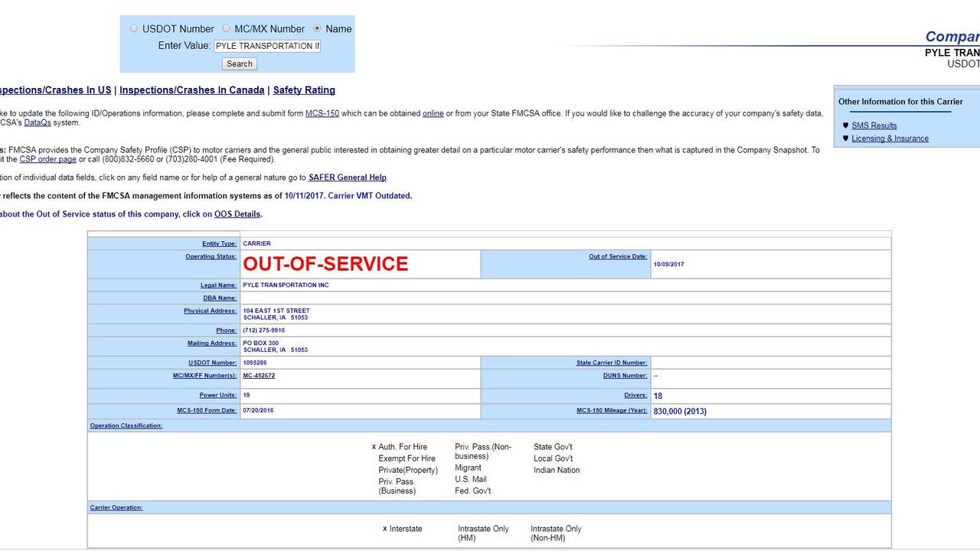This screenshot has width=980, height=551.
Task: Click the Physical Address field name
Action: click(210, 311)
